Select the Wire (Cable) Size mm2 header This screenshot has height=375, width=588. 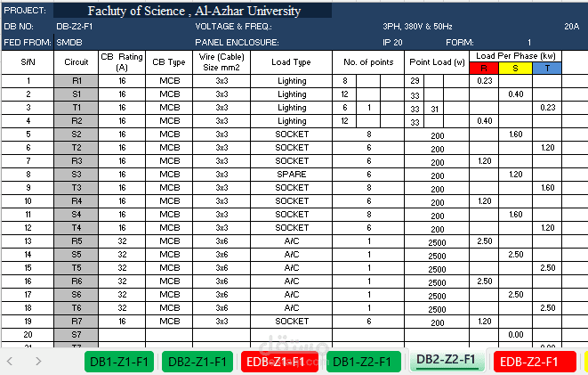coord(222,62)
